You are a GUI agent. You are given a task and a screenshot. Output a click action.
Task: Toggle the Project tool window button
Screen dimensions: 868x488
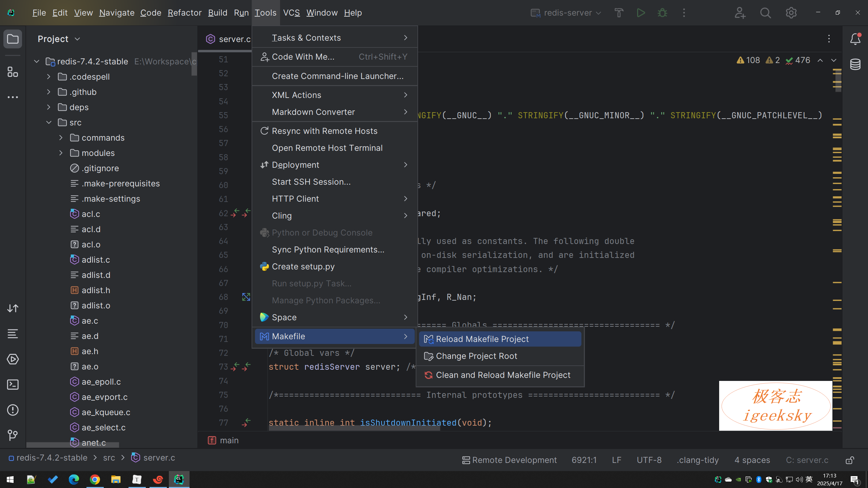(13, 39)
